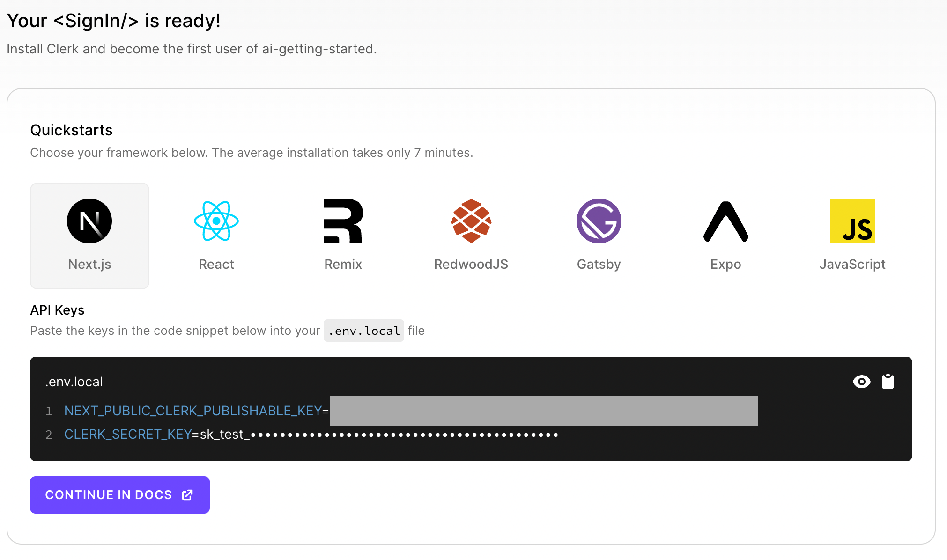Pick the Remix logo

343,221
